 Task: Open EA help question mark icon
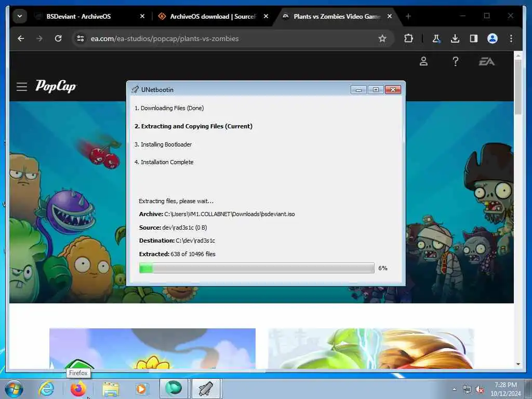tap(455, 61)
